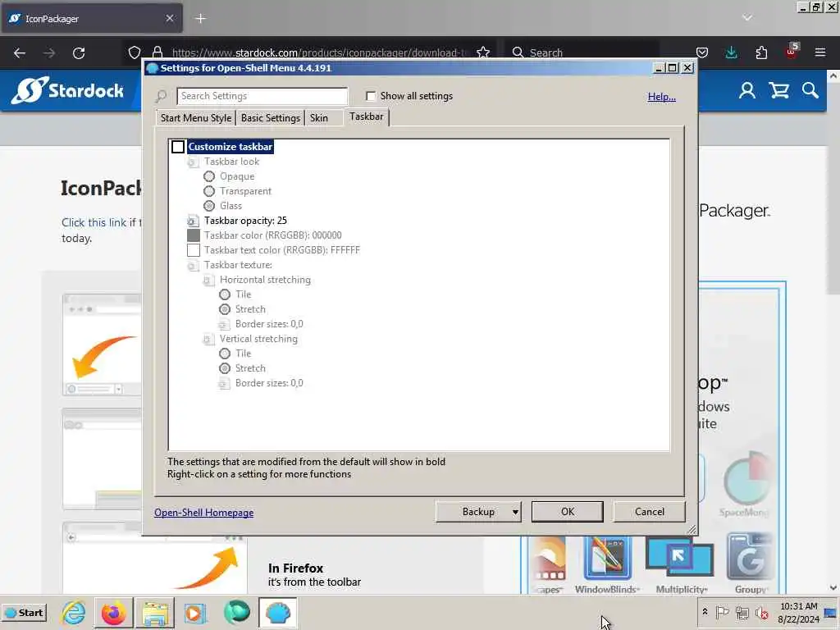Image resolution: width=840 pixels, height=630 pixels.
Task: Bookmark page with the star icon
Action: pos(483,52)
